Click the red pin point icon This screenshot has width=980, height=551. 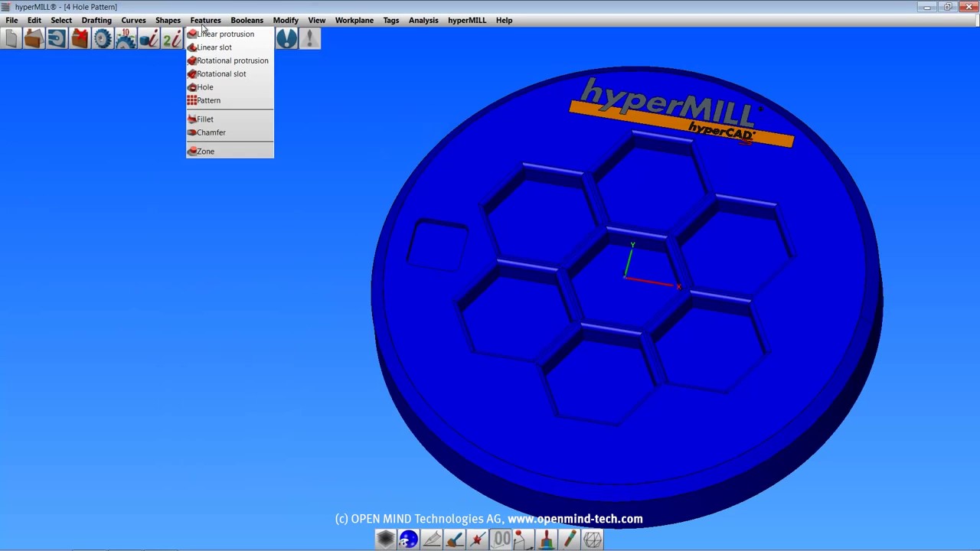click(x=523, y=540)
